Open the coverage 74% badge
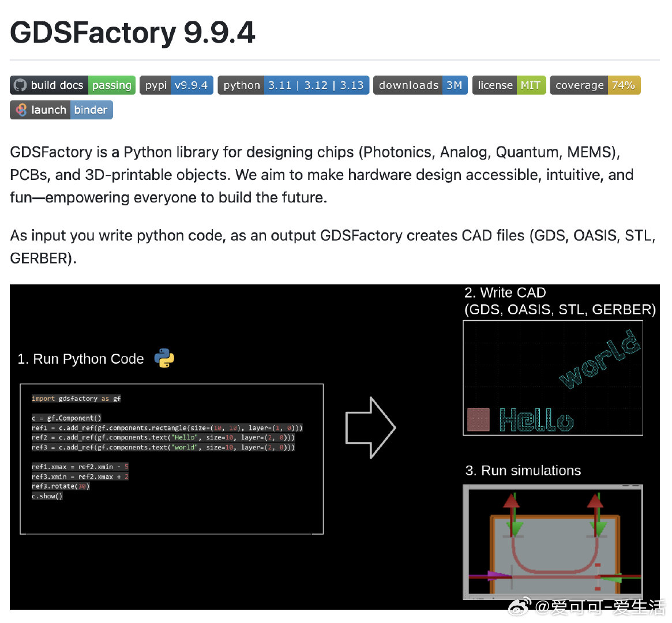 point(595,85)
